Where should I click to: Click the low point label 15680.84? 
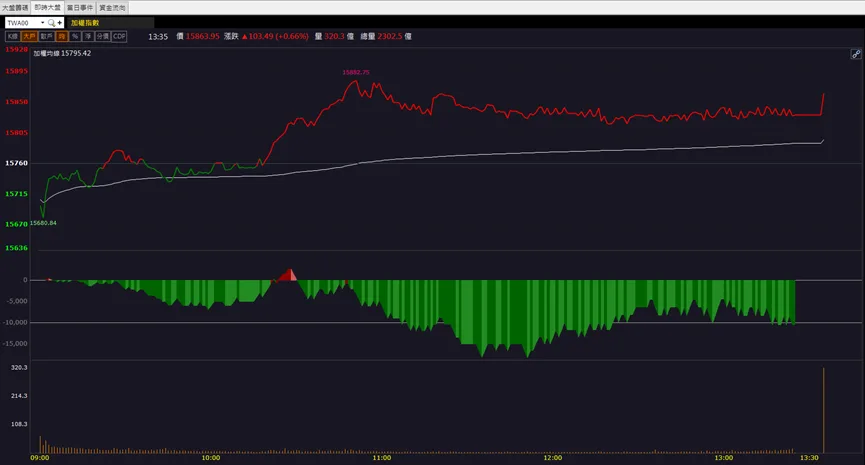pyautogui.click(x=43, y=223)
